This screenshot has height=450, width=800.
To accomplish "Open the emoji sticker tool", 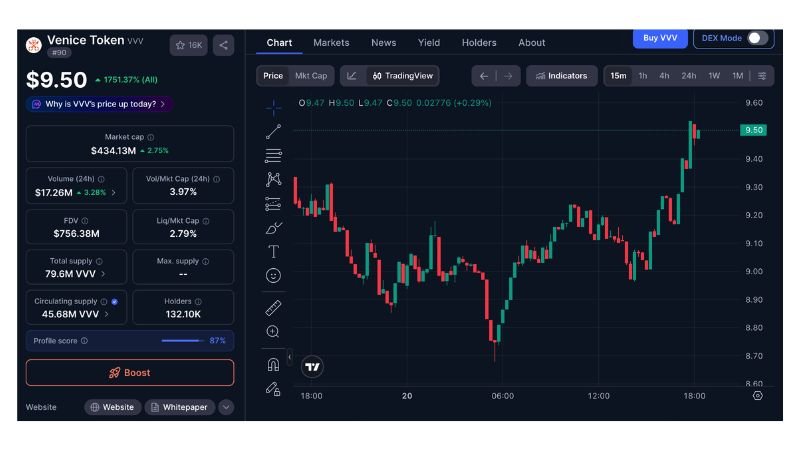I will [273, 276].
